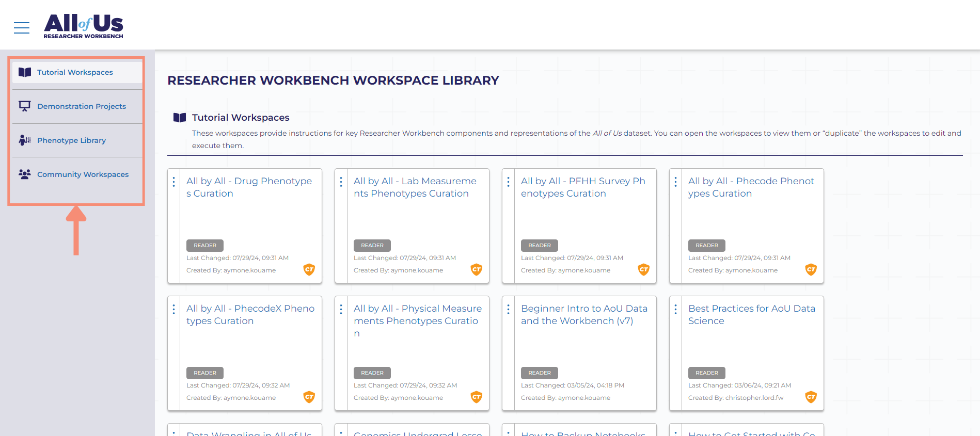Image resolution: width=980 pixels, height=436 pixels.
Task: Open All by All - Lab Measurements Phenotypes Curation
Action: coord(415,187)
